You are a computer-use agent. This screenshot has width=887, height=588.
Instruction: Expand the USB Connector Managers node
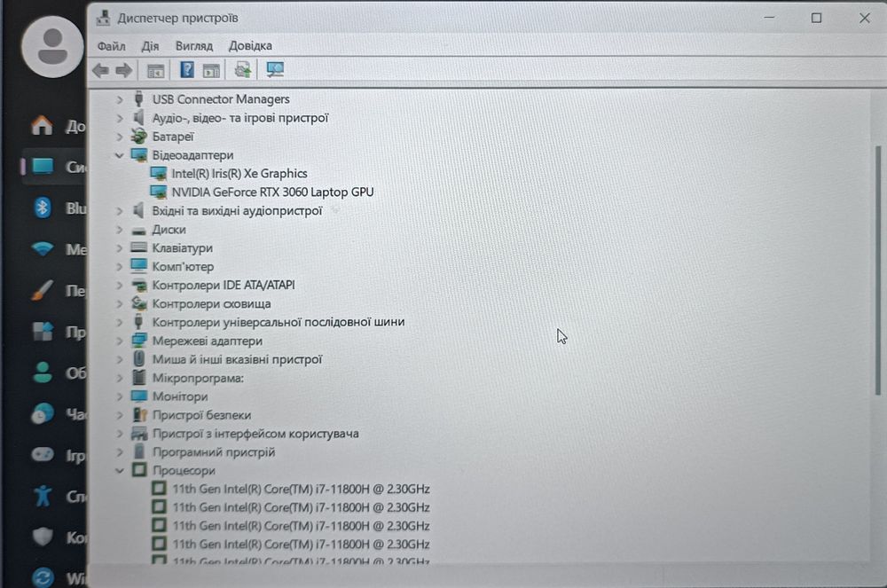pos(120,99)
